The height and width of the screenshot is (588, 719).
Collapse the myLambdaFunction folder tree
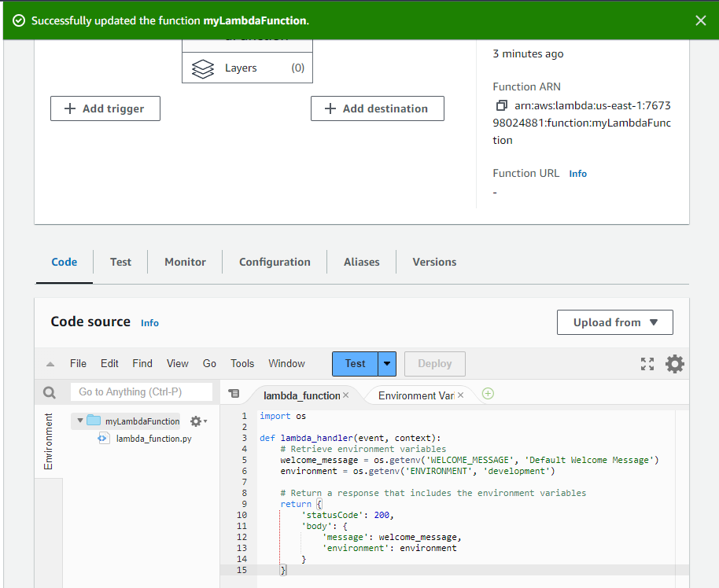pos(80,421)
